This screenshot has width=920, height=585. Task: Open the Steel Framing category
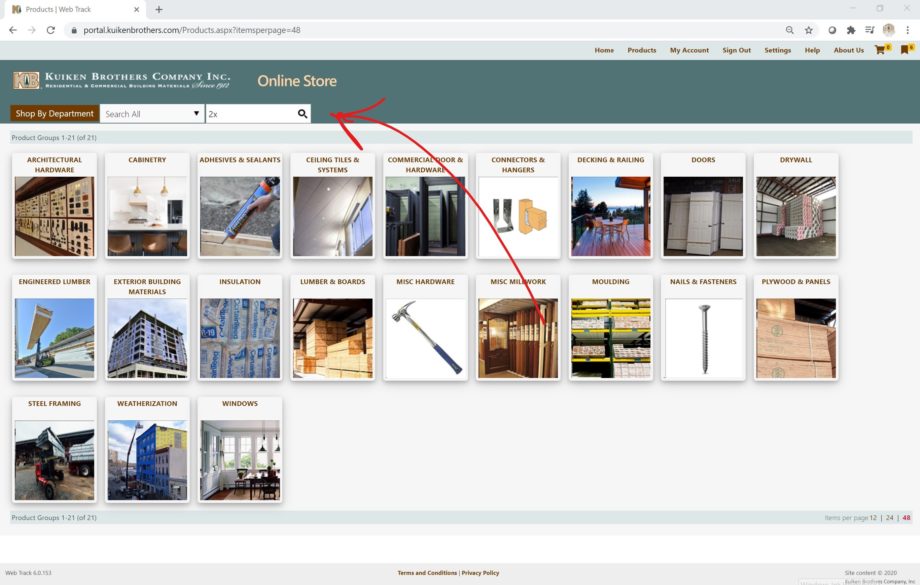pyautogui.click(x=55, y=450)
